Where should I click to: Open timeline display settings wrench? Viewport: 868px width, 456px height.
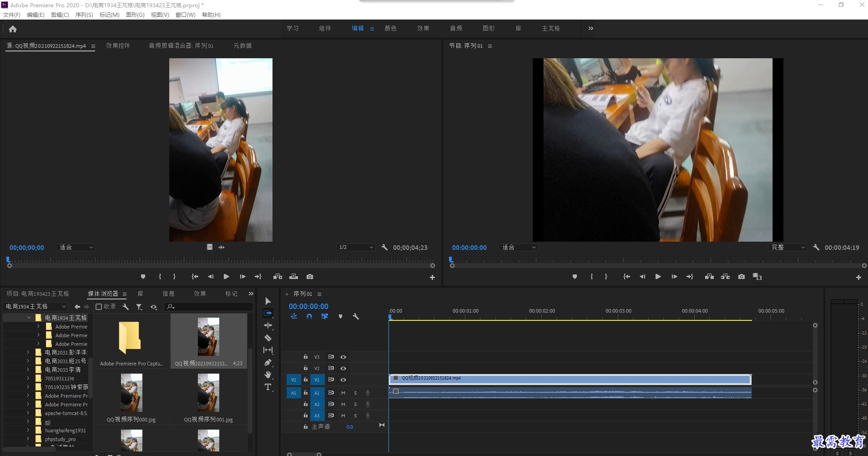pos(356,316)
